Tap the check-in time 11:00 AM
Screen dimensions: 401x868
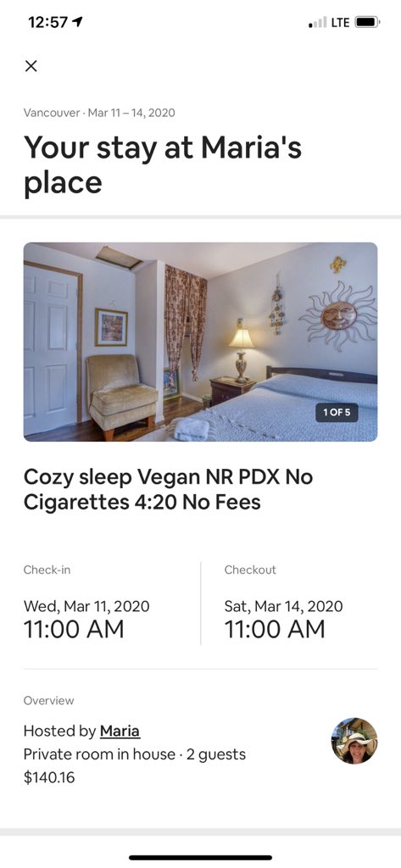click(x=74, y=630)
